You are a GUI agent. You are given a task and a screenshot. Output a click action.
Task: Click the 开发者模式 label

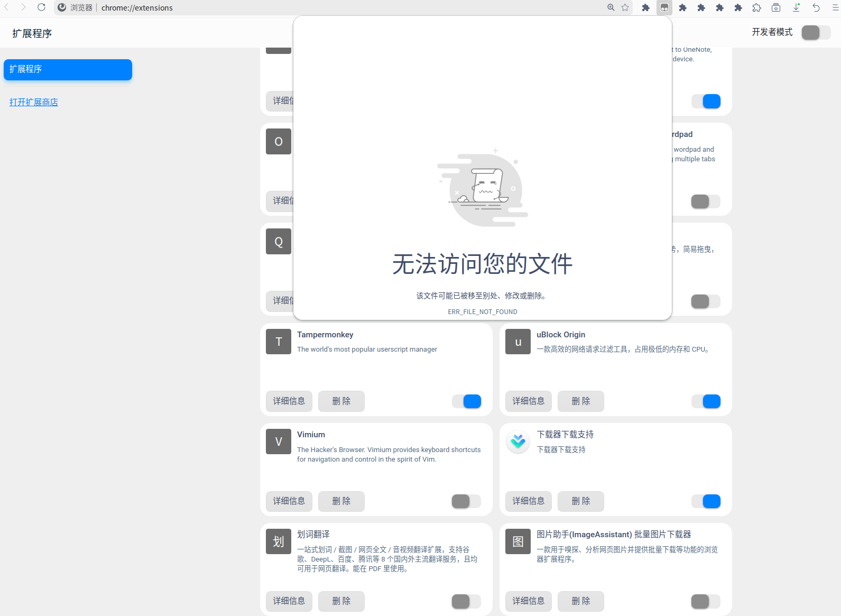tap(772, 32)
